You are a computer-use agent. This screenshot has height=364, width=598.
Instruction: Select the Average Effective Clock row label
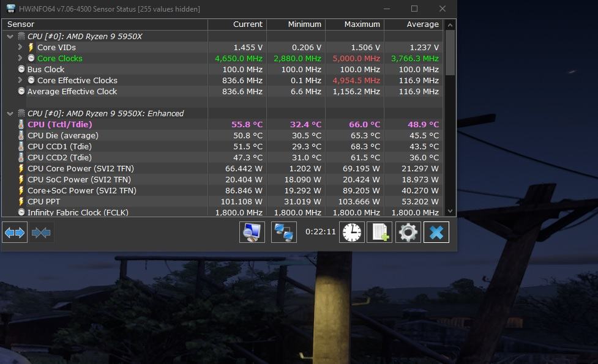72,92
